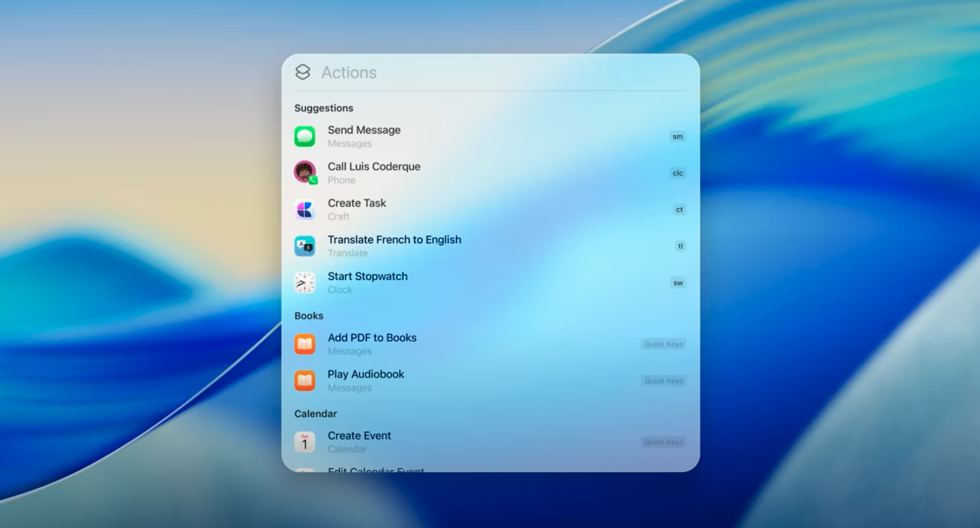The width and height of the screenshot is (980, 528).
Task: Set Quick Keys for Add PDF to Books
Action: [x=663, y=344]
